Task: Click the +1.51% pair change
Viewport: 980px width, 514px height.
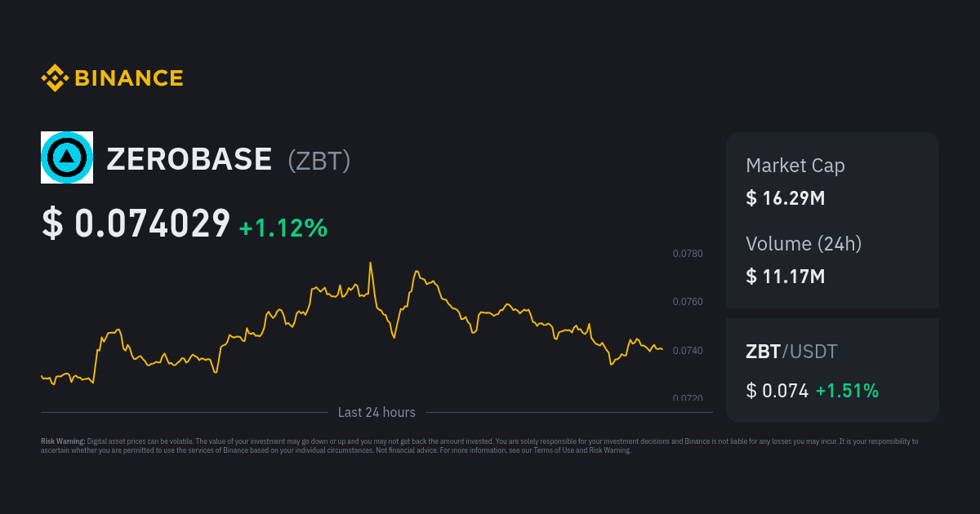Action: pyautogui.click(x=848, y=391)
